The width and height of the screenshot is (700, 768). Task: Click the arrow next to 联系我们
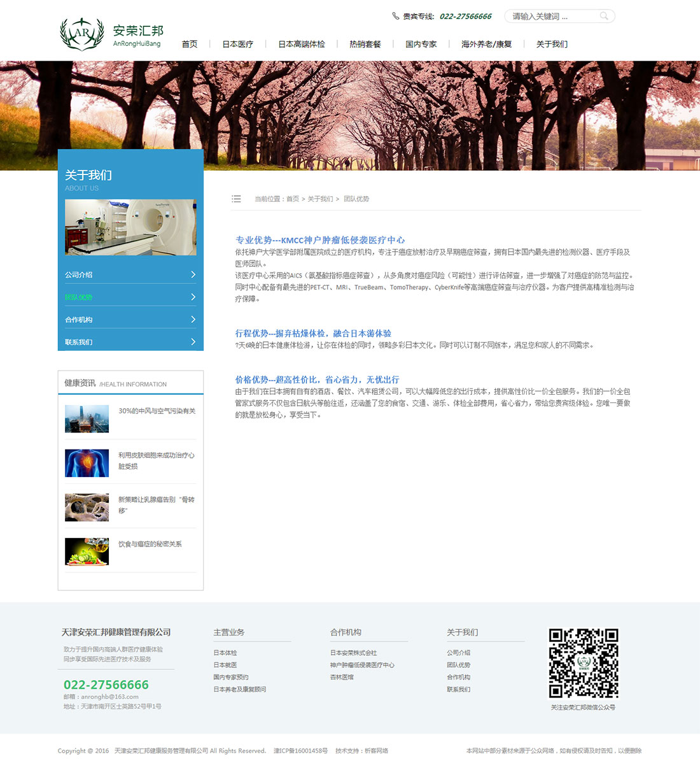click(x=193, y=342)
